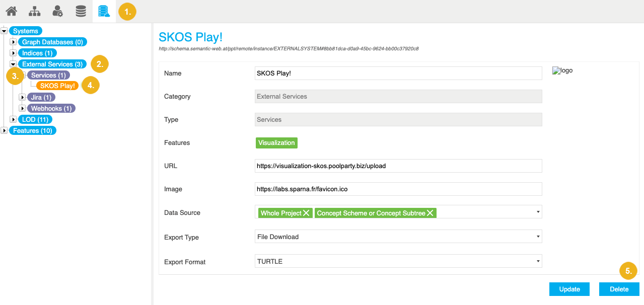Screen dimensions: 644x305
Task: Click the Export Type field label
Action: click(x=181, y=237)
